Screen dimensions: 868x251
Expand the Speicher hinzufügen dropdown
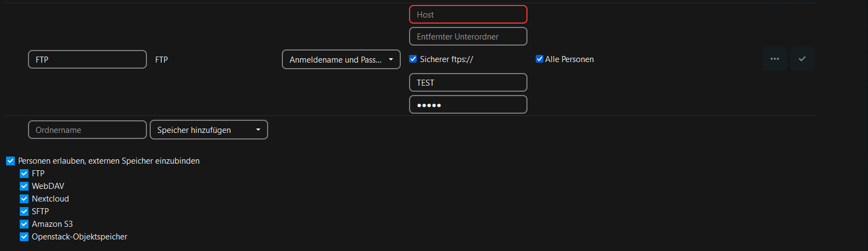point(208,130)
